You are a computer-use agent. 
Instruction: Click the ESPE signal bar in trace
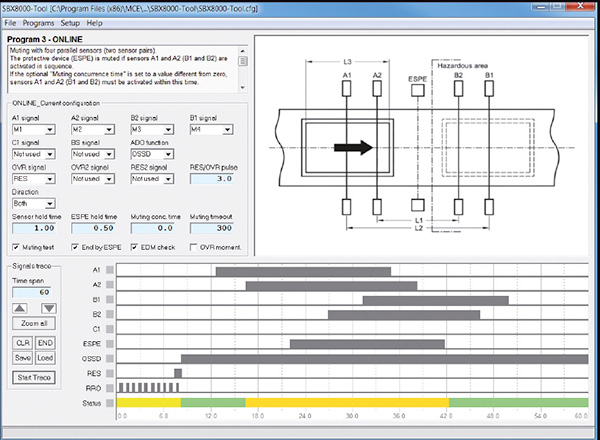point(367,344)
